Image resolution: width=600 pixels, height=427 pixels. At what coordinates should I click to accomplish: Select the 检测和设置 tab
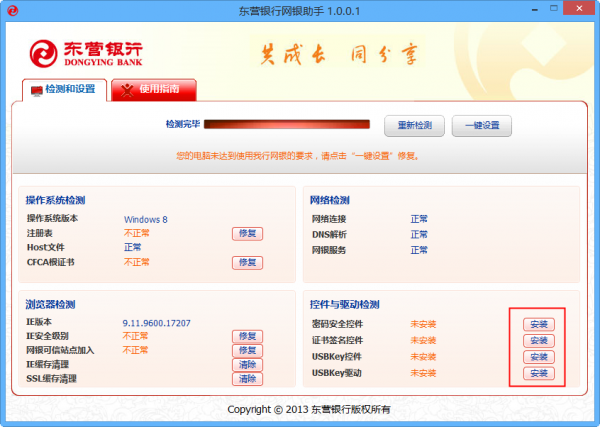point(64,90)
